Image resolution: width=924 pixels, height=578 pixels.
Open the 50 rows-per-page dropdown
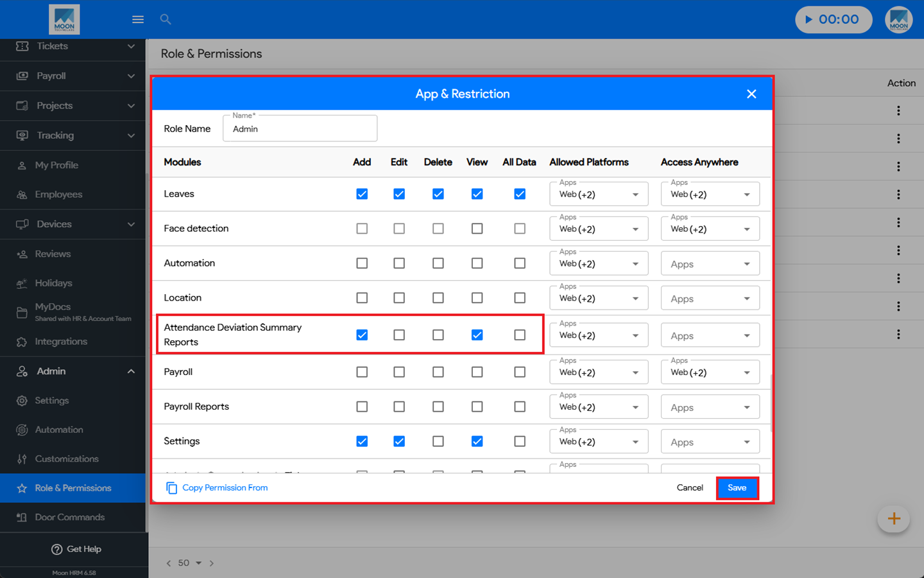pos(190,563)
